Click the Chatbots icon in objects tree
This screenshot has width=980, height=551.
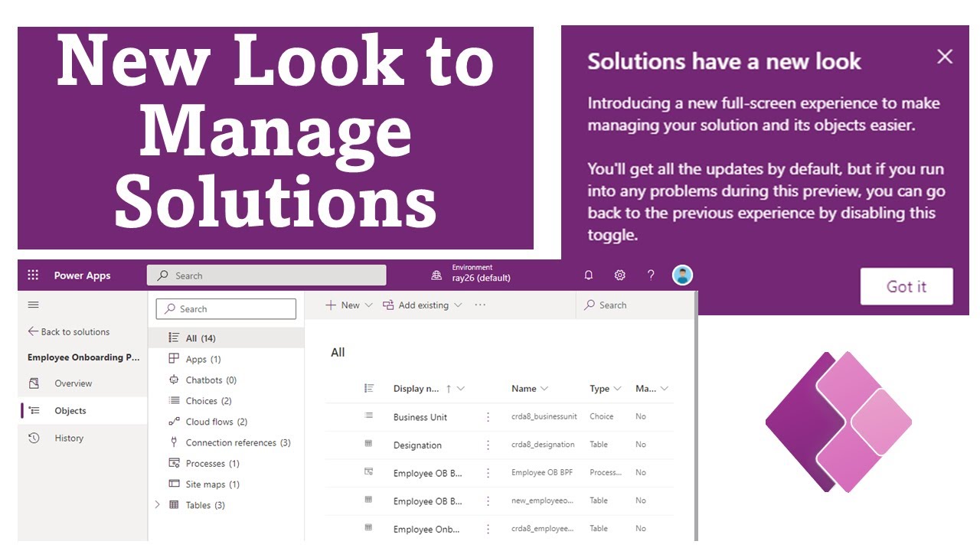pos(174,380)
